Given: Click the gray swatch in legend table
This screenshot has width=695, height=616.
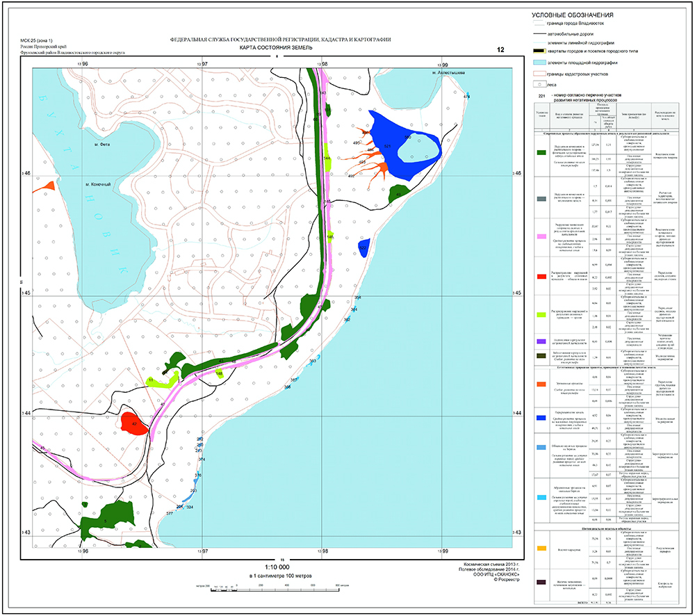Looking at the screenshot, I should click(x=541, y=198).
